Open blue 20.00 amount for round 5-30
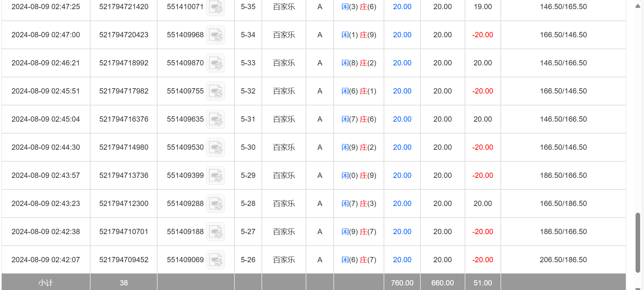The image size is (644, 290). (402, 147)
